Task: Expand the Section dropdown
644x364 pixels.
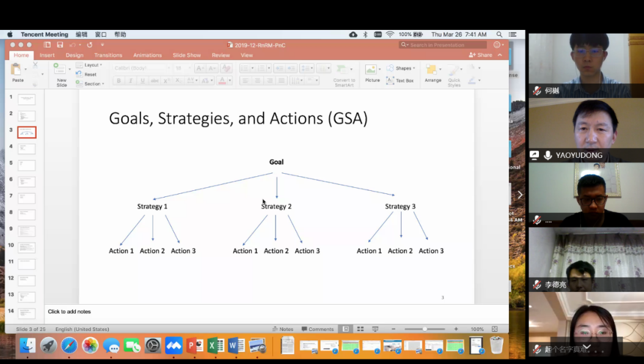Action: (x=92, y=84)
